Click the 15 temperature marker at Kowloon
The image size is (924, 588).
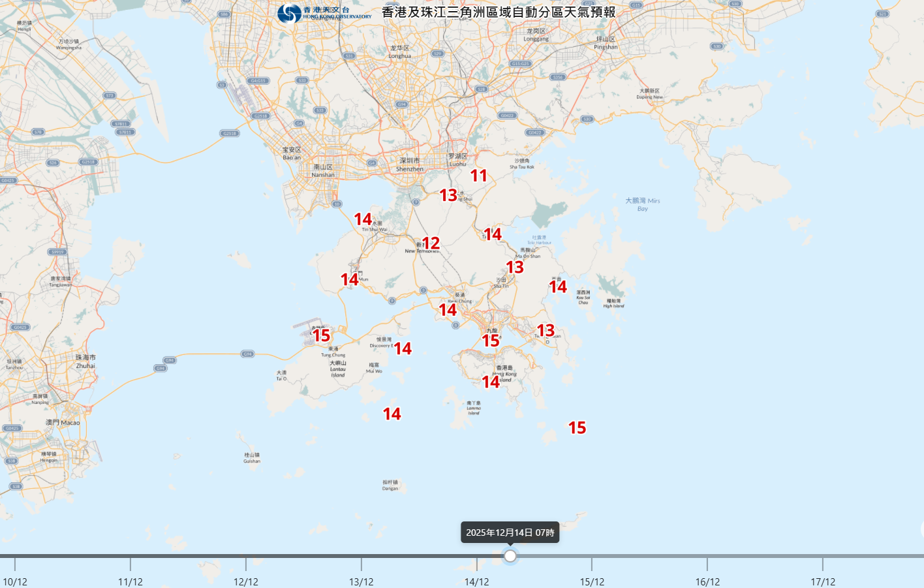491,341
